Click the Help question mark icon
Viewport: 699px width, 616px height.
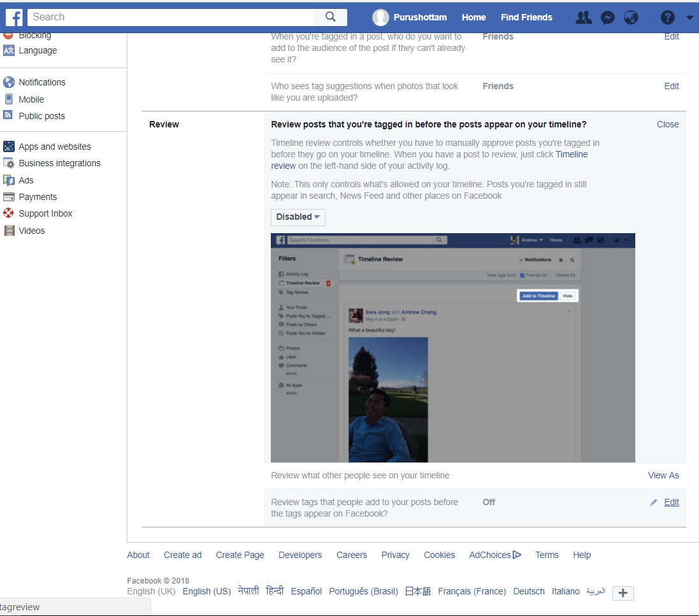coord(667,17)
